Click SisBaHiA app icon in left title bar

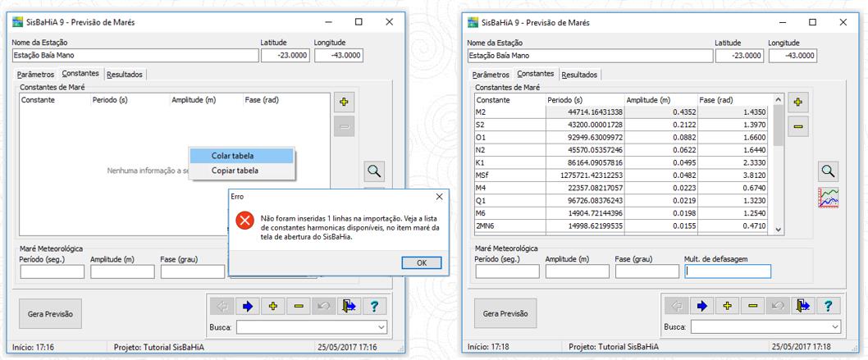pos(18,22)
